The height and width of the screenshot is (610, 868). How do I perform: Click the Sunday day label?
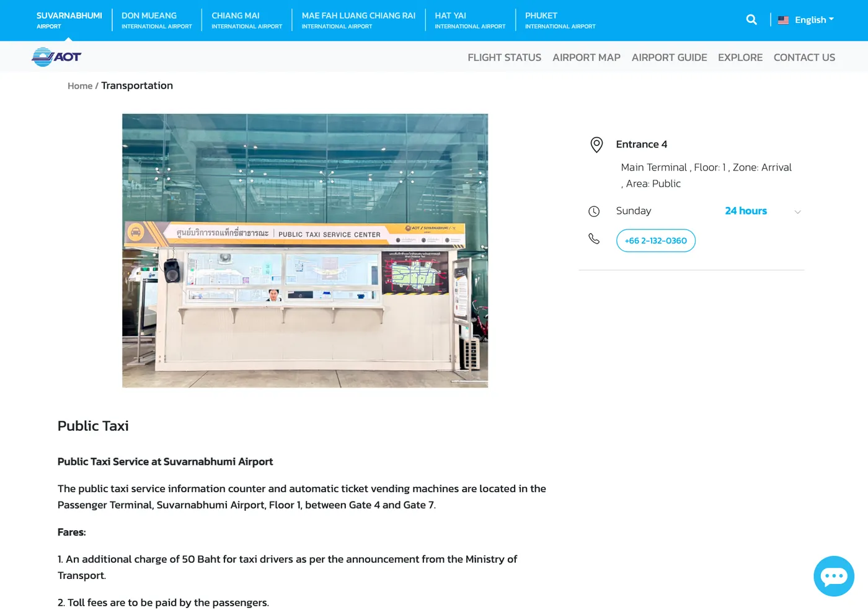click(x=634, y=211)
